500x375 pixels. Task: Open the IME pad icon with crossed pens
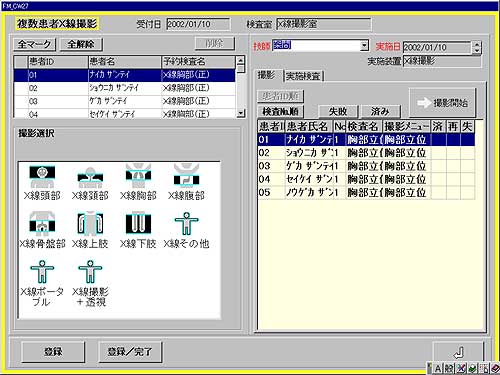[x=461, y=368]
